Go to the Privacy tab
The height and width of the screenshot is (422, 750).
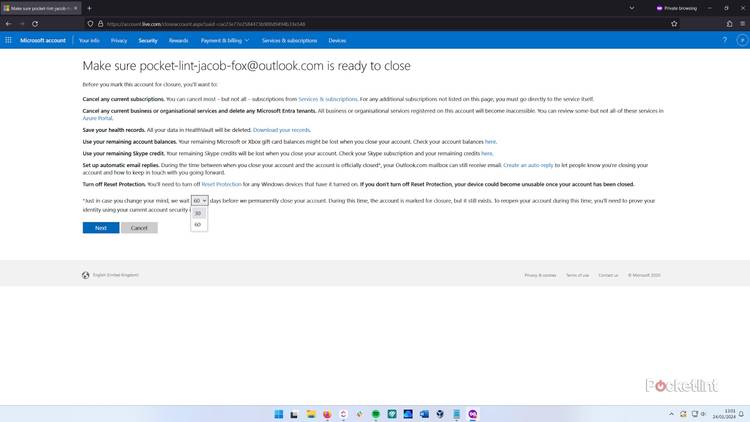tap(119, 41)
